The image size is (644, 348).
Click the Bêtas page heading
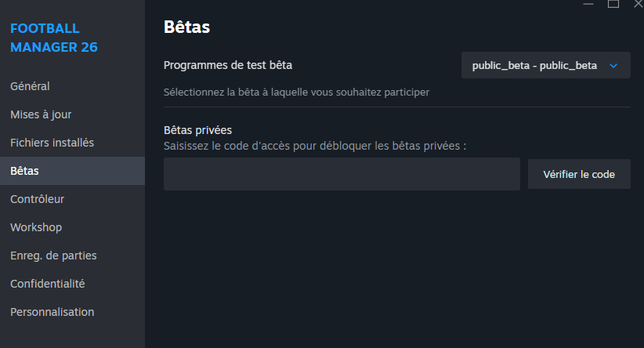click(187, 27)
